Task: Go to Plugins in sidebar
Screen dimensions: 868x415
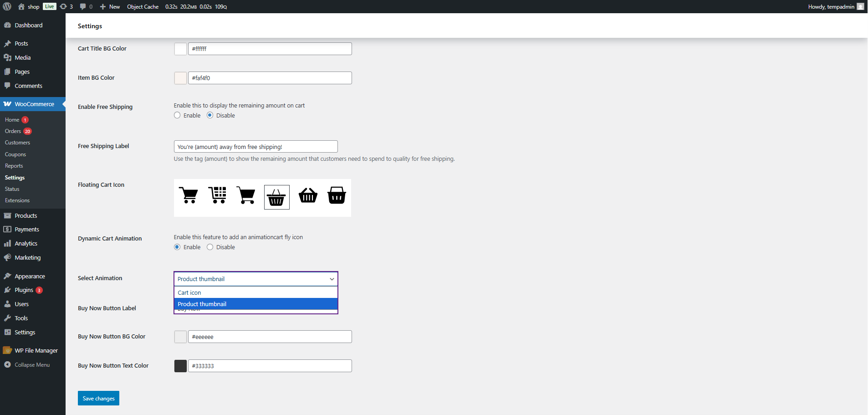Action: [x=24, y=290]
